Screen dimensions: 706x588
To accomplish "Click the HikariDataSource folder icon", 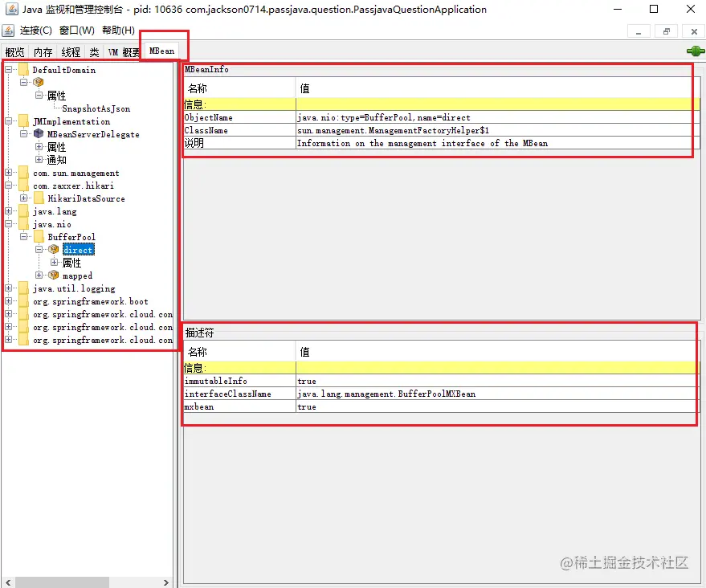I will click(x=39, y=198).
